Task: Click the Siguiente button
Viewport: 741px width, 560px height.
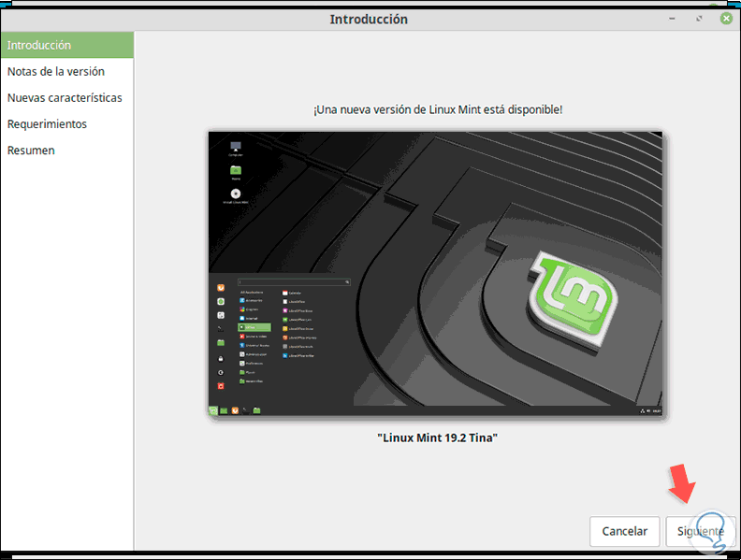Action: (x=701, y=531)
